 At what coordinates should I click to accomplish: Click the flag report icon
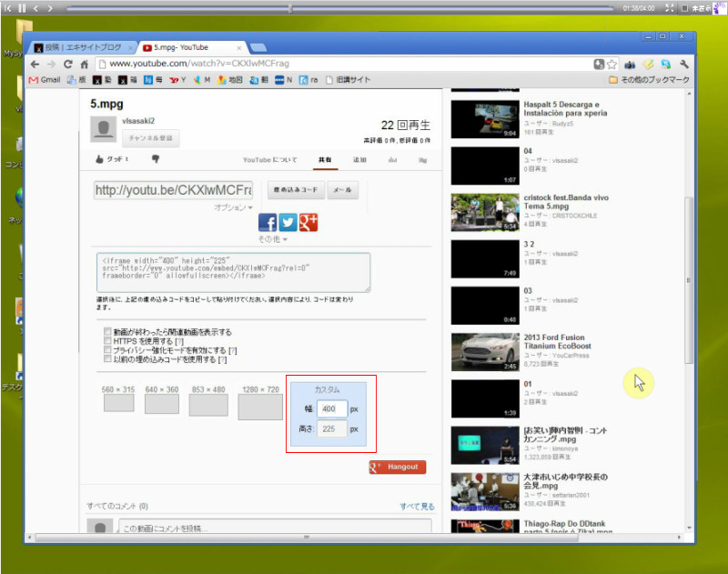(x=422, y=160)
